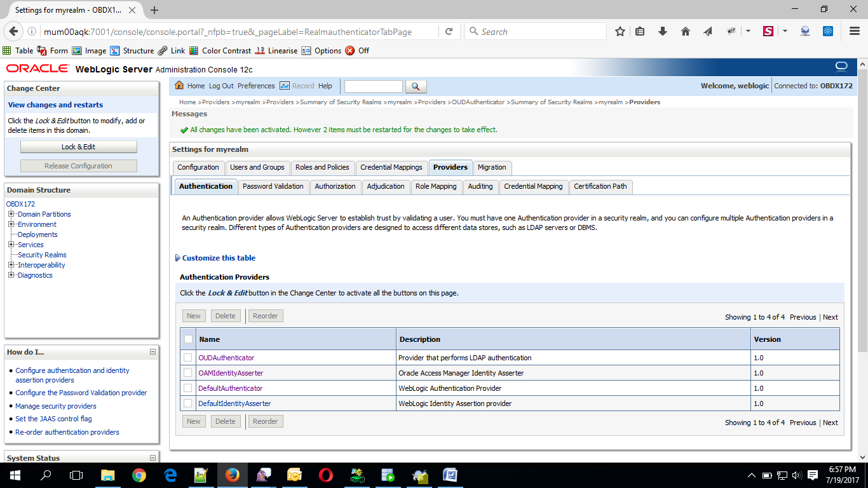
Task: Select the Authorization sub-tab
Action: (335, 186)
